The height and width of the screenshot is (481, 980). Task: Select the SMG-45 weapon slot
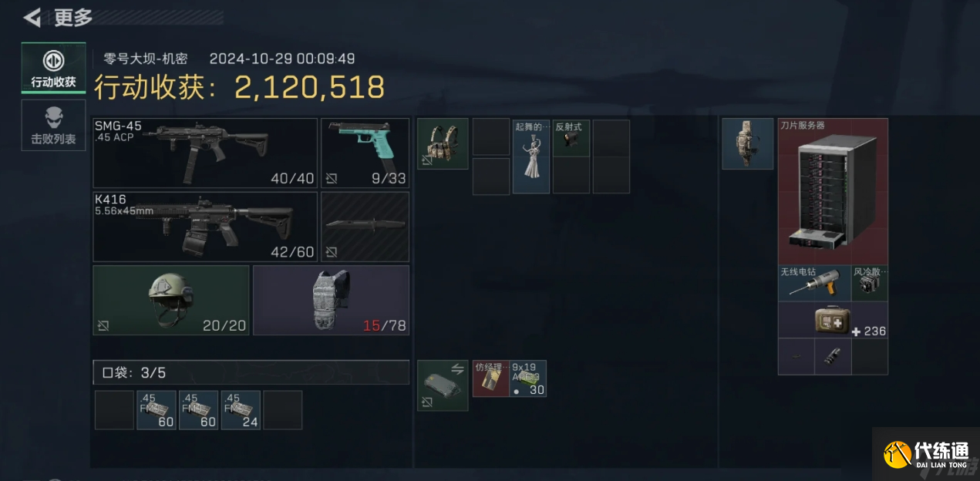(x=205, y=153)
